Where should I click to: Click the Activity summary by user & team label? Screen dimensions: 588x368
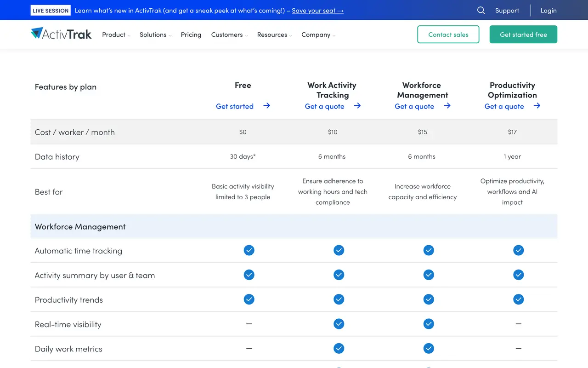point(95,275)
